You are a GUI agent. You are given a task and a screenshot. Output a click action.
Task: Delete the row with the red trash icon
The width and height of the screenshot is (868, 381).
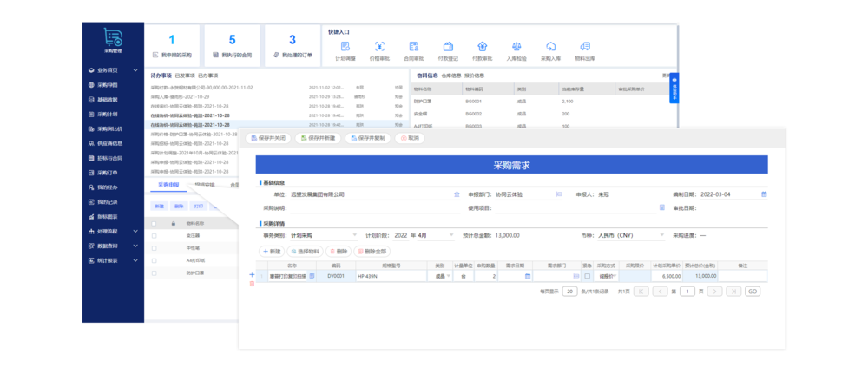click(253, 284)
